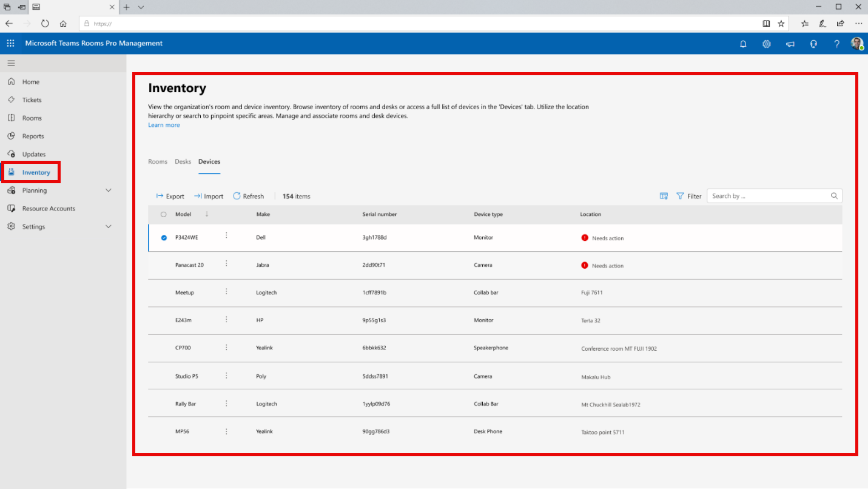Screen dimensions: 868x489
Task: Open more options for CP700 row
Action: click(x=226, y=347)
